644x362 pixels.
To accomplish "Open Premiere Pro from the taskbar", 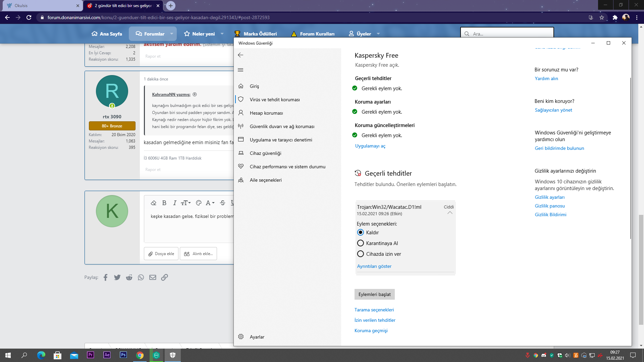I will point(90,355).
